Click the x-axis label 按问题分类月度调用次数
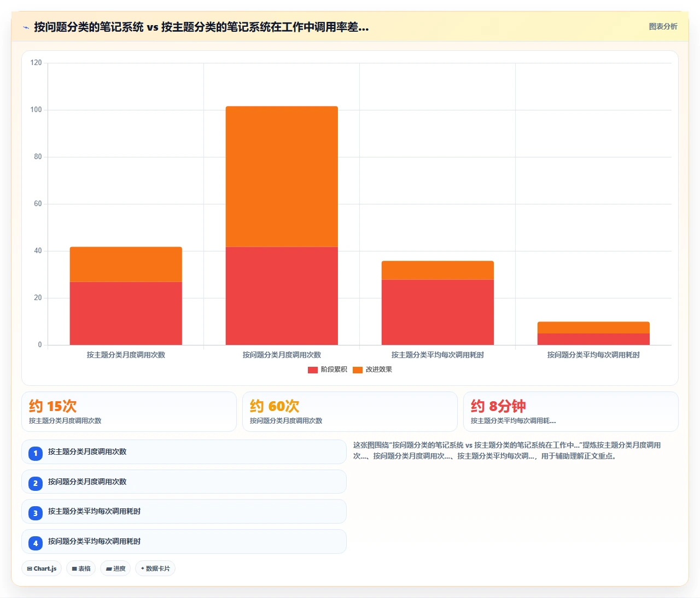 (282, 355)
